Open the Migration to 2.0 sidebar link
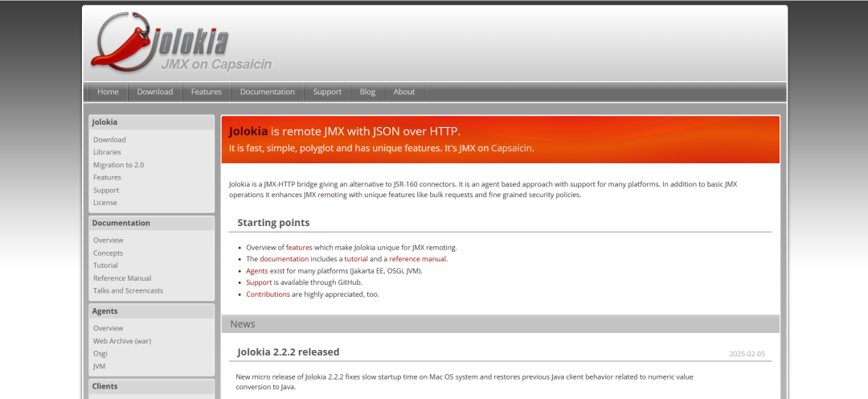This screenshot has height=399, width=868. pyautogui.click(x=118, y=165)
